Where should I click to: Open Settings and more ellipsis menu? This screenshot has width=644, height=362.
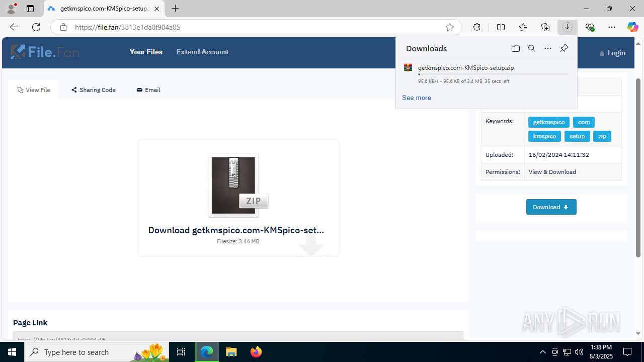tap(612, 27)
